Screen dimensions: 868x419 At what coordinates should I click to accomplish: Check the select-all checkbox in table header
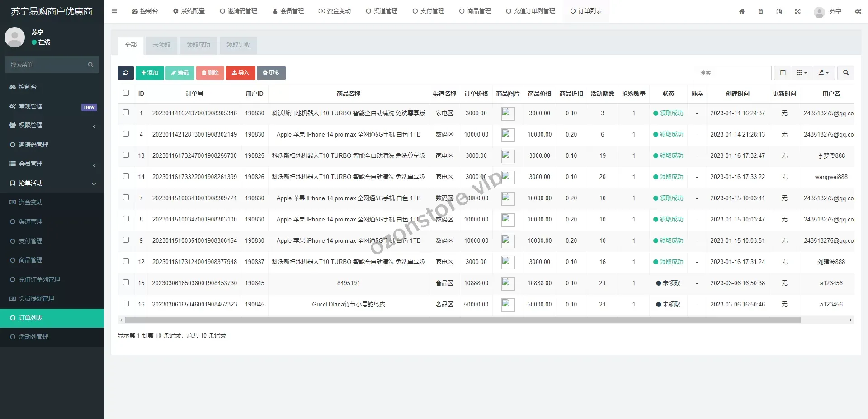tap(126, 93)
